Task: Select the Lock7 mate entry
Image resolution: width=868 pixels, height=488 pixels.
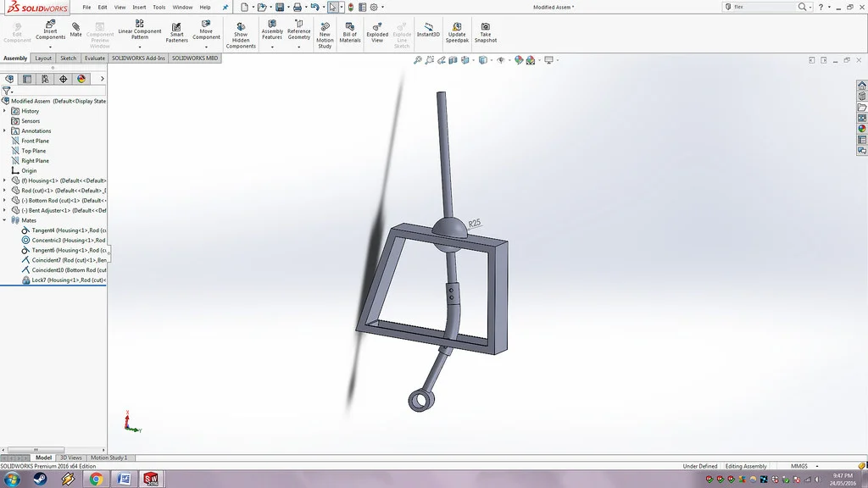Action: point(64,280)
